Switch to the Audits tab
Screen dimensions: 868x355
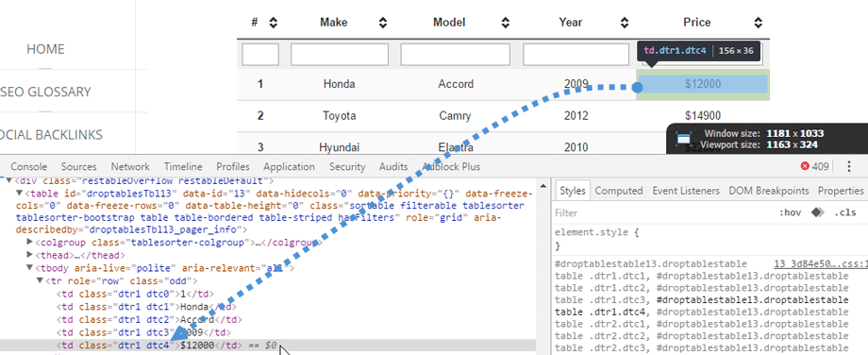pyautogui.click(x=393, y=166)
